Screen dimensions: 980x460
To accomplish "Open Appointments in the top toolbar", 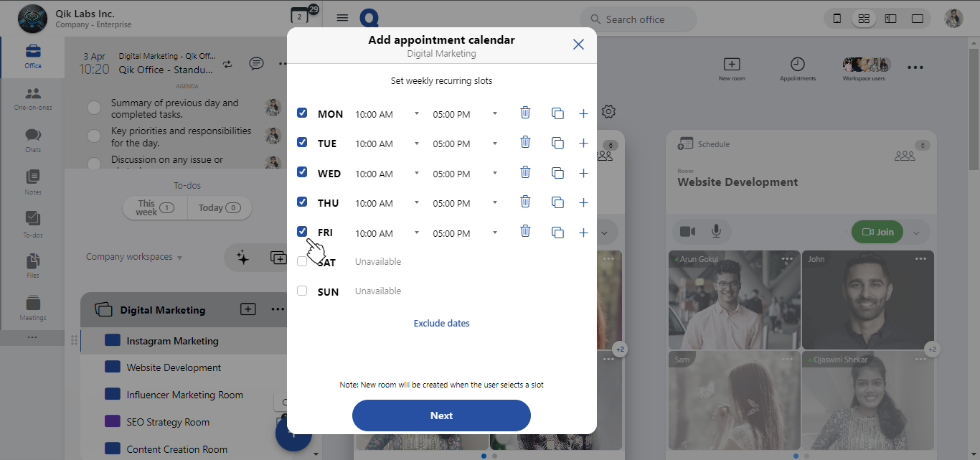I will coord(798,69).
